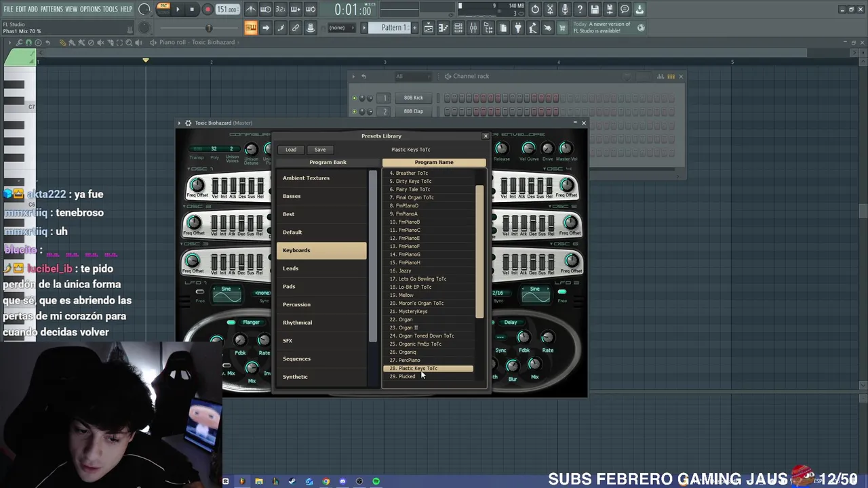This screenshot has width=868, height=488.
Task: Toggle the Delay effect LED
Action: point(493,323)
